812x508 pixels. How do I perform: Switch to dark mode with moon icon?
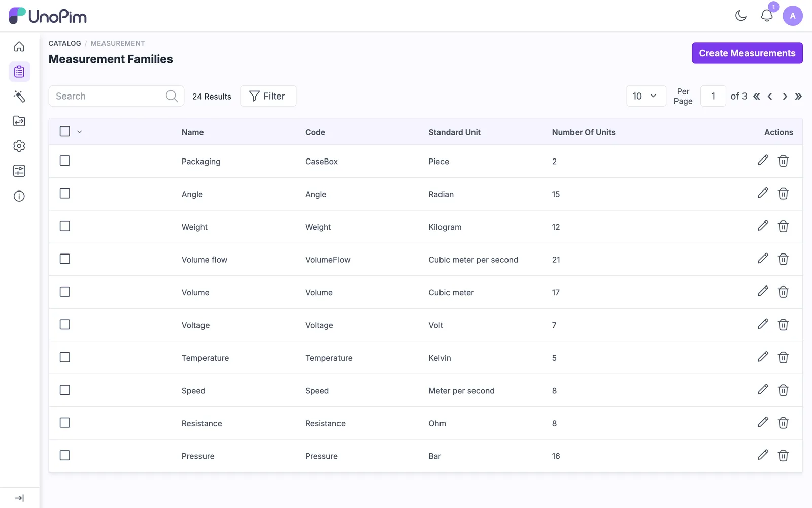pos(741,16)
